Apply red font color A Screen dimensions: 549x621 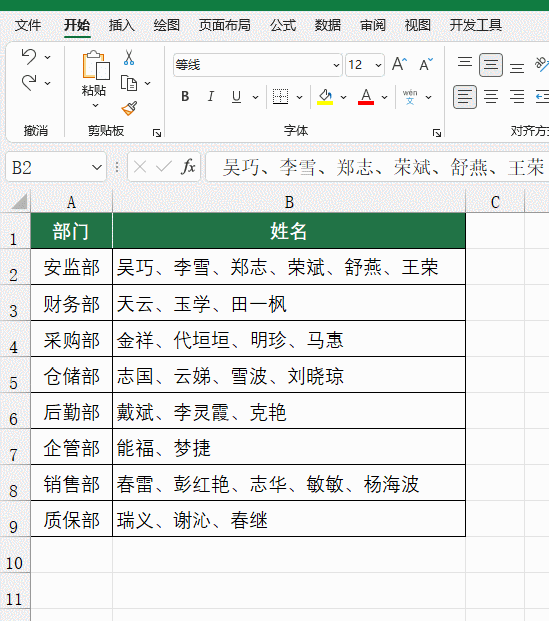click(366, 97)
